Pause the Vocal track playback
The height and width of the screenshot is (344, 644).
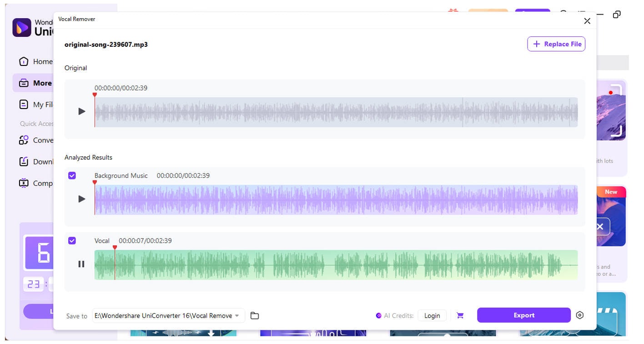[81, 264]
